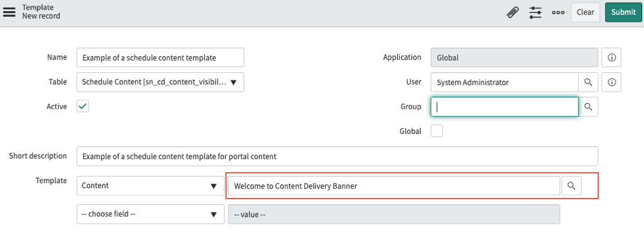Screen dimensions: 644x232
Task: Click the Welcome to Content Delivery Banner field
Action: coord(394,186)
